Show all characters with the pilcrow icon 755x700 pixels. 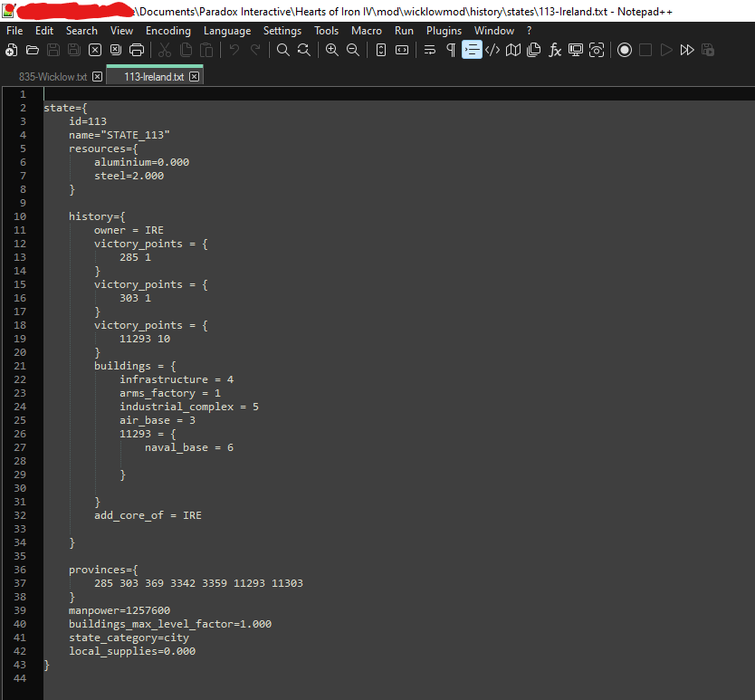[450, 50]
